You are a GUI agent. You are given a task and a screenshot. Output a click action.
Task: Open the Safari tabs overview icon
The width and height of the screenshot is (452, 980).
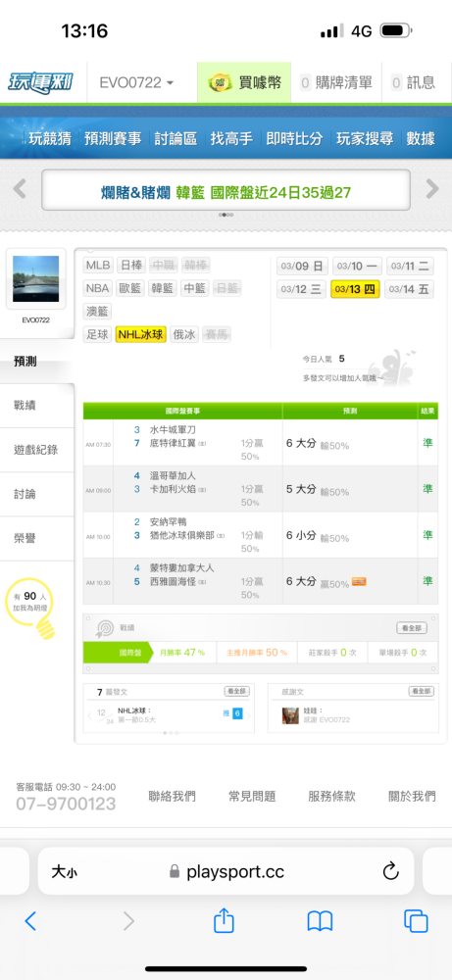pyautogui.click(x=416, y=921)
